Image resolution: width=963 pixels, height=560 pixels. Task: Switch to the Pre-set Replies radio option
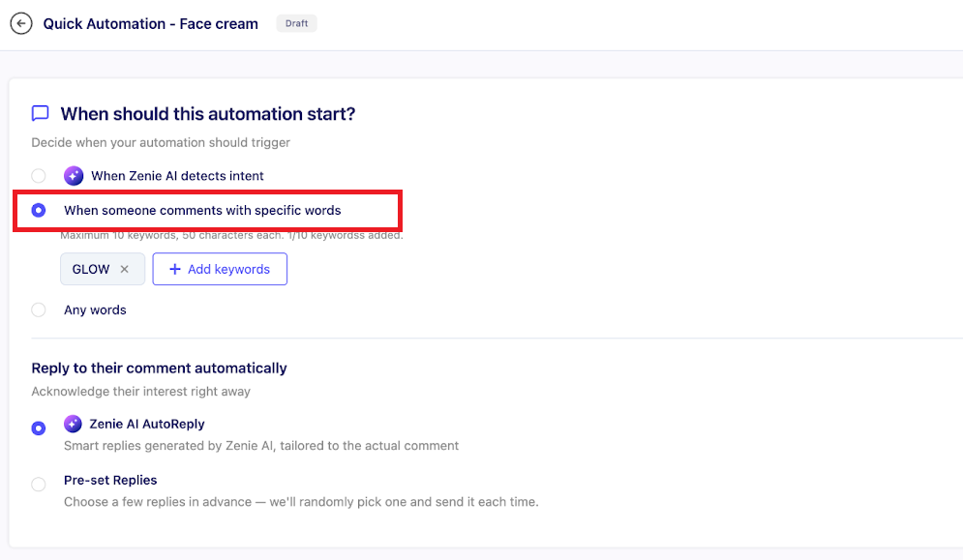(39, 485)
